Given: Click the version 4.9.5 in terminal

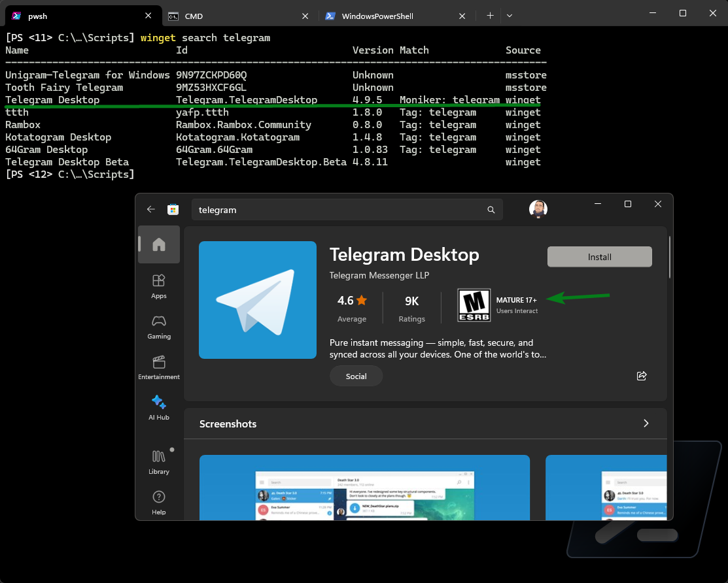Looking at the screenshot, I should 367,100.
